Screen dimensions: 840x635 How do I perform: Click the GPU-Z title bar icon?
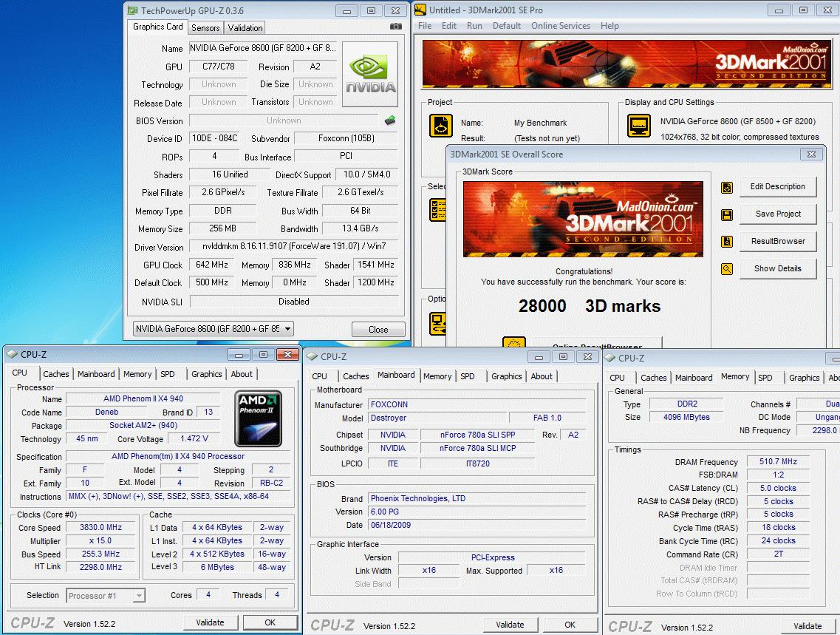coord(132,10)
